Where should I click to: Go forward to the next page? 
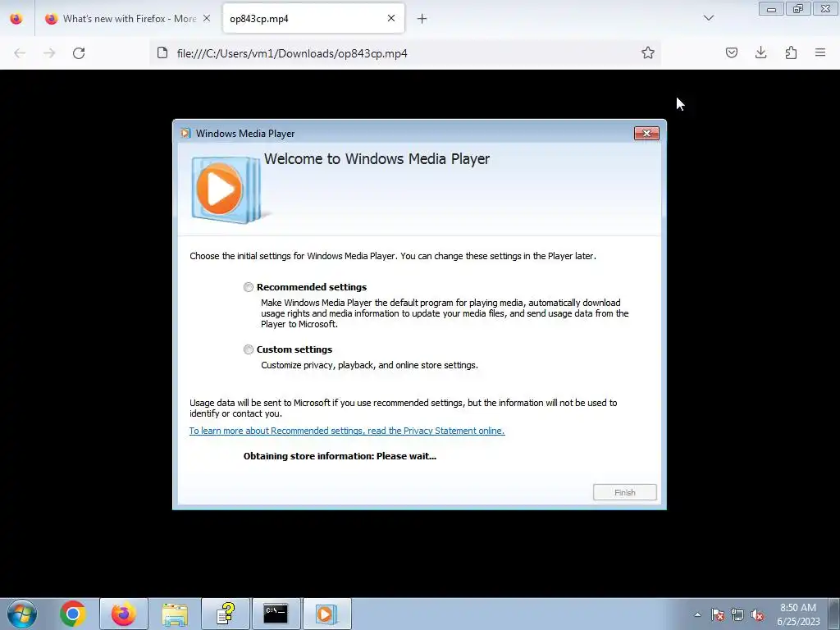(x=49, y=53)
